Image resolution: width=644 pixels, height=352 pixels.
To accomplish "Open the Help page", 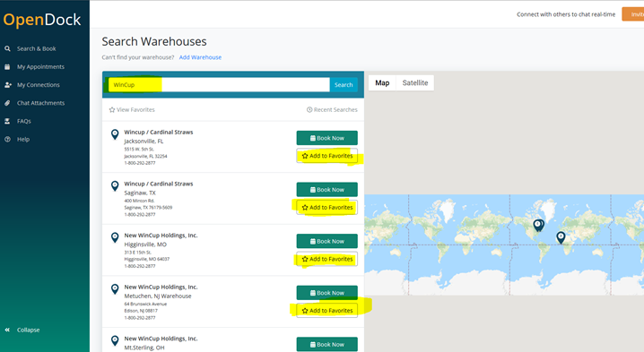I will tap(23, 139).
